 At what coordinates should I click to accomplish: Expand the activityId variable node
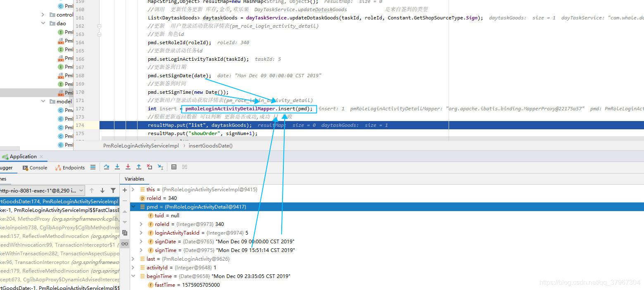(133, 267)
